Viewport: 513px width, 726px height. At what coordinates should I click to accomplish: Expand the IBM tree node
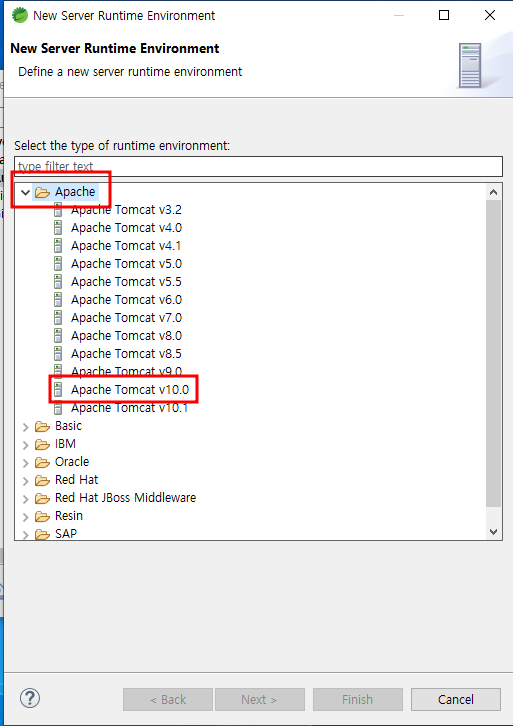tap(26, 445)
